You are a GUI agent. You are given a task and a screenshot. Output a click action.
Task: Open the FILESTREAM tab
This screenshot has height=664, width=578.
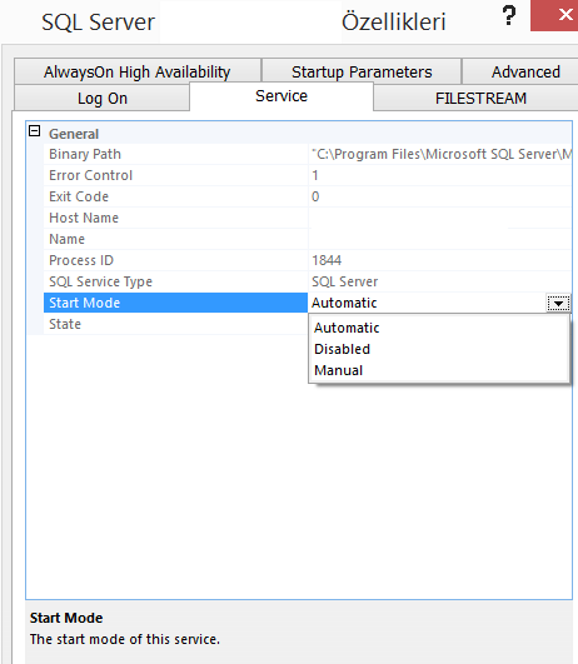pos(476,98)
